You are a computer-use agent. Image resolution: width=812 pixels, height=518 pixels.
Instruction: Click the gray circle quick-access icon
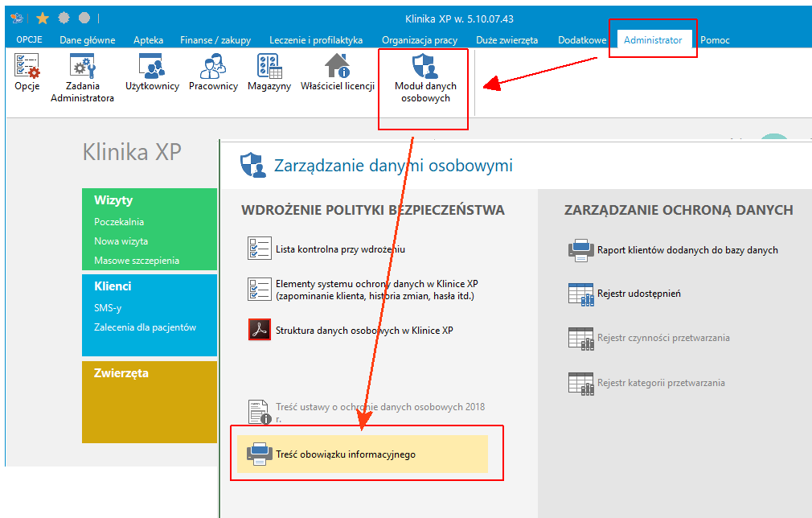pos(84,18)
